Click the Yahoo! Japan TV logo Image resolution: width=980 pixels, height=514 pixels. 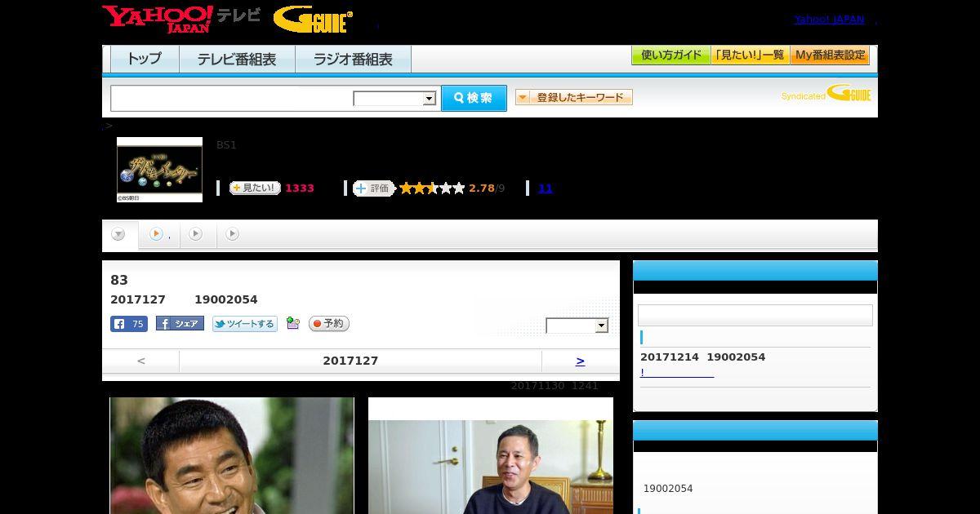181,19
